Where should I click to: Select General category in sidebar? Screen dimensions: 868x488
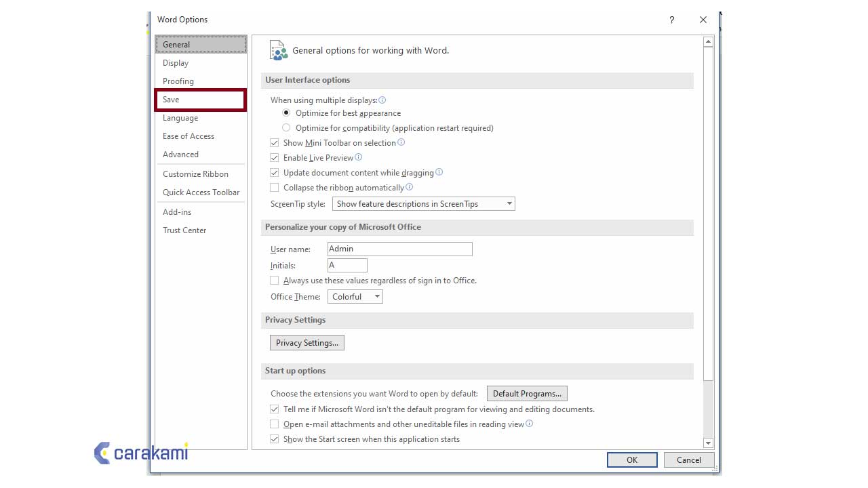[201, 45]
